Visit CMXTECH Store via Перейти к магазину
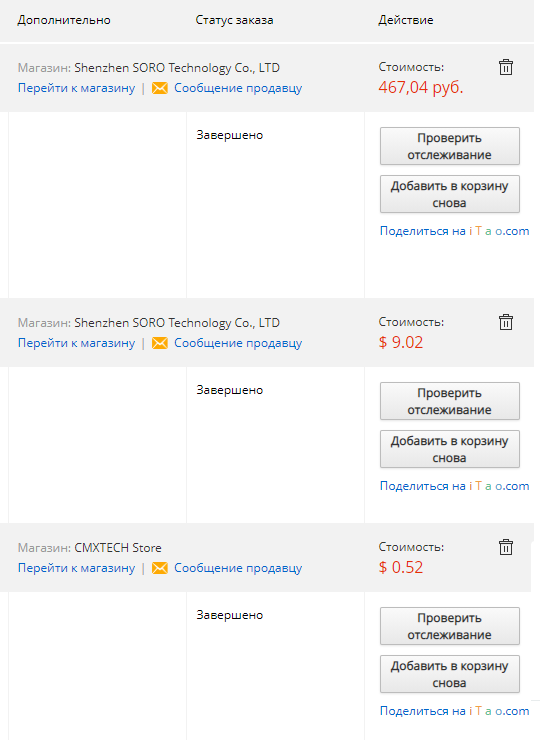The image size is (540, 740). tap(76, 568)
